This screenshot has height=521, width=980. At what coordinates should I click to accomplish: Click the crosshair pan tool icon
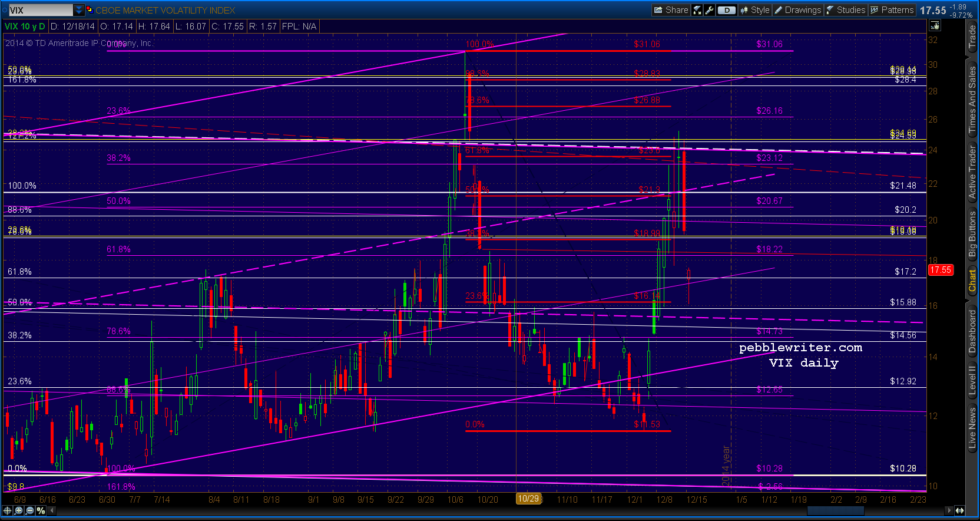(x=8, y=510)
